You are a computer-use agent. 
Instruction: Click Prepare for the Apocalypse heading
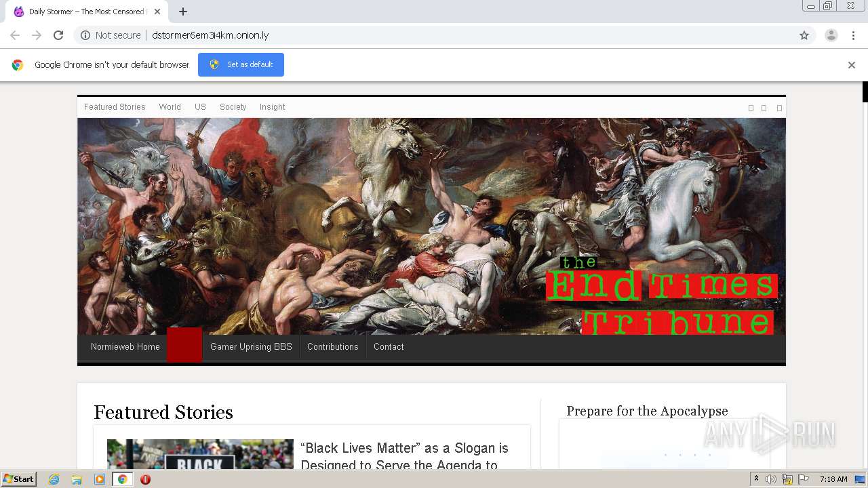(x=647, y=411)
